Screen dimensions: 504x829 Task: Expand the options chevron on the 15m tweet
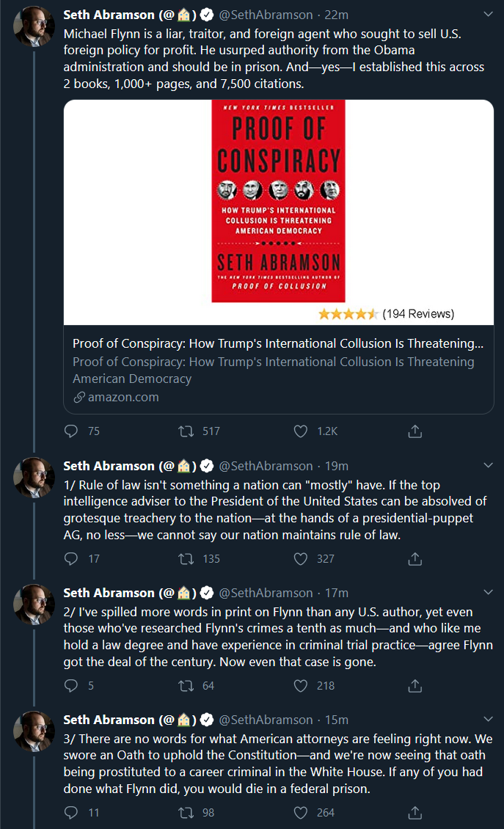click(x=488, y=719)
